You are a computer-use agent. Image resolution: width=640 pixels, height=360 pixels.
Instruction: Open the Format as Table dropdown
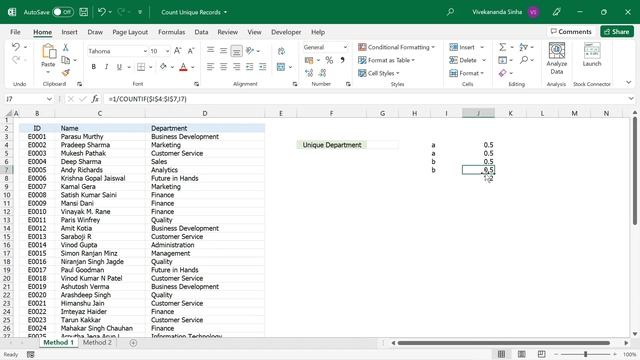(387, 60)
